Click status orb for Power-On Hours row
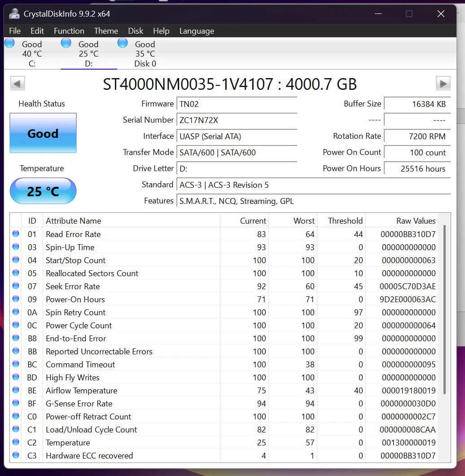 point(16,299)
